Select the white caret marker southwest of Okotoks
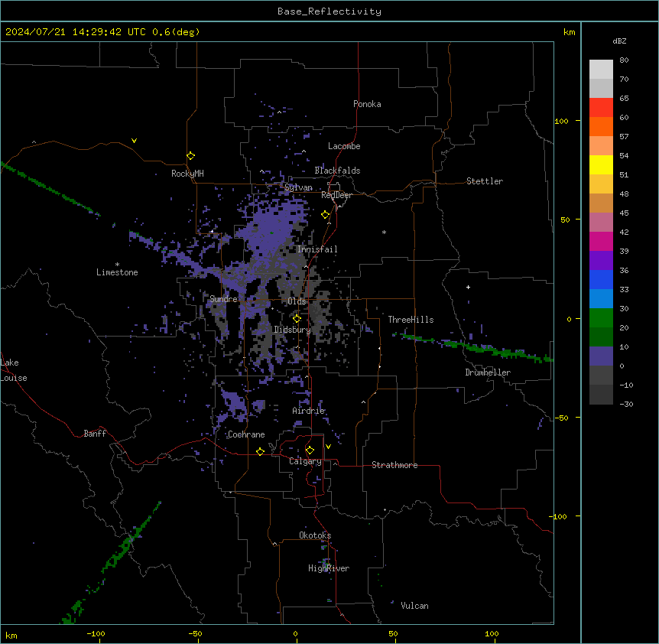The width and height of the screenshot is (659, 644). pos(275,544)
